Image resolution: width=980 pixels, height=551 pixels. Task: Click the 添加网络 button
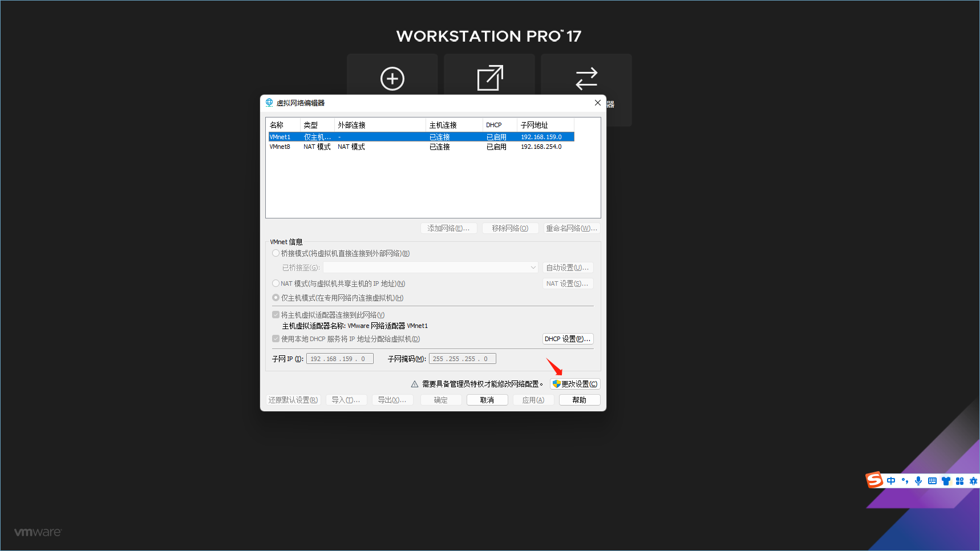448,228
